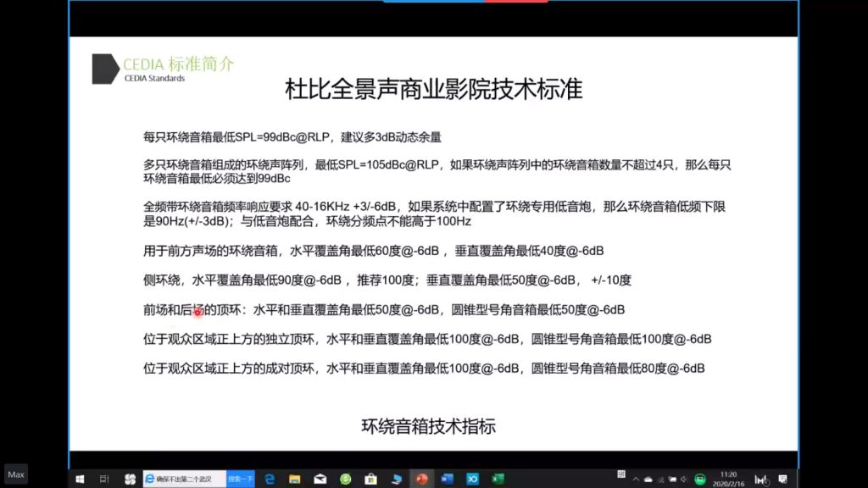Click the taskbar search box with the IE logo
This screenshot has width=868, height=488.
tap(184, 480)
